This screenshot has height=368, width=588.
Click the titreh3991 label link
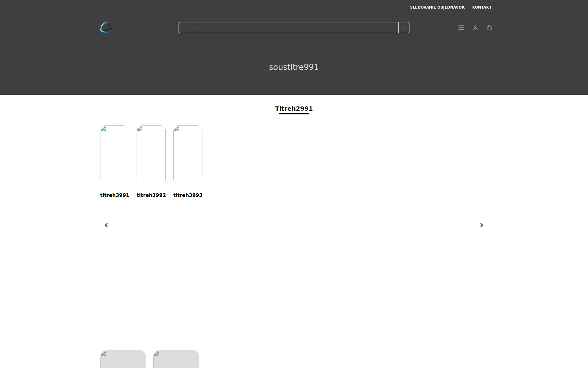pyautogui.click(x=115, y=195)
